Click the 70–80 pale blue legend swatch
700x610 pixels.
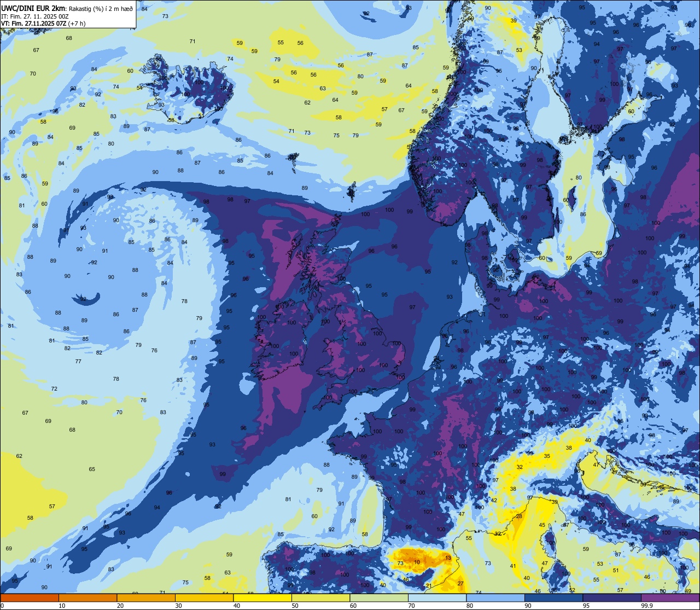click(437, 597)
